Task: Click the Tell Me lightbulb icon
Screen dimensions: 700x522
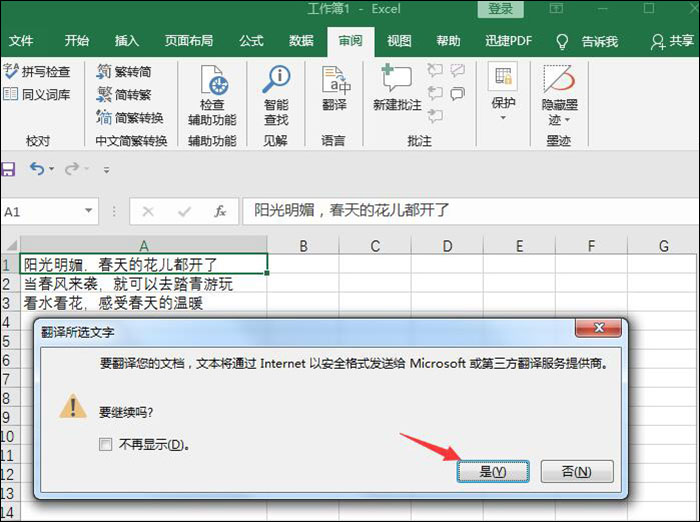Action: 562,42
